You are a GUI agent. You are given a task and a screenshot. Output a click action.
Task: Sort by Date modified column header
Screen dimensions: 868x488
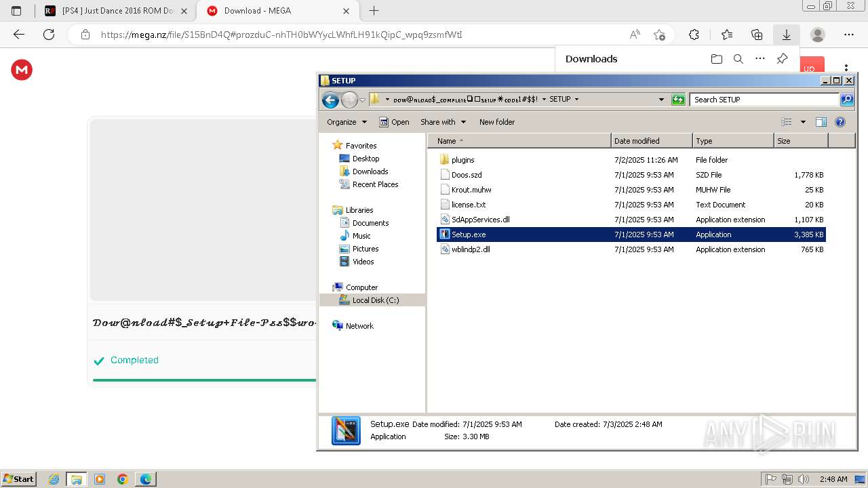point(652,141)
